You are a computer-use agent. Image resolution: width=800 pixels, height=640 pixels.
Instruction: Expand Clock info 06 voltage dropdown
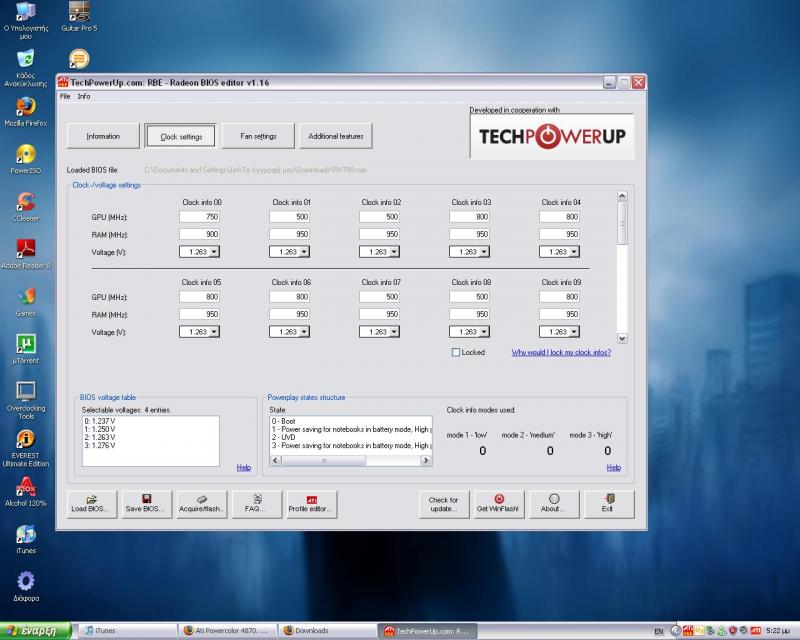[x=304, y=332]
